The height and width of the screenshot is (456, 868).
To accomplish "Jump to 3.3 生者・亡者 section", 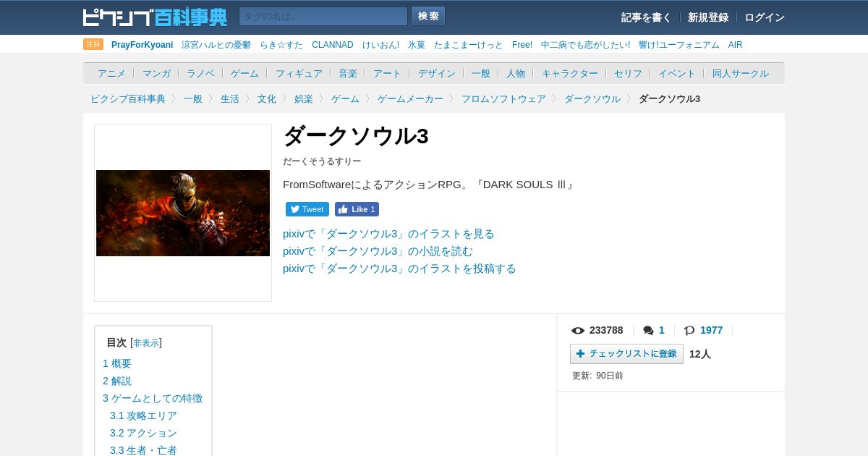I will coord(143,450).
